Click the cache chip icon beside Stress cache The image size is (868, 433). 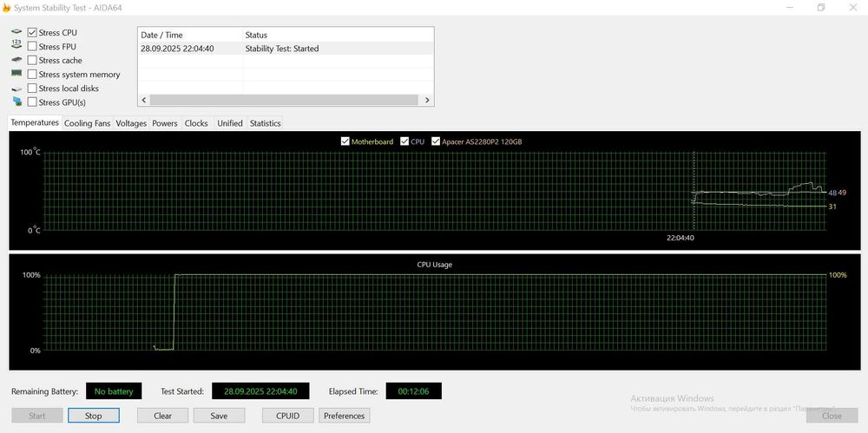(16, 61)
